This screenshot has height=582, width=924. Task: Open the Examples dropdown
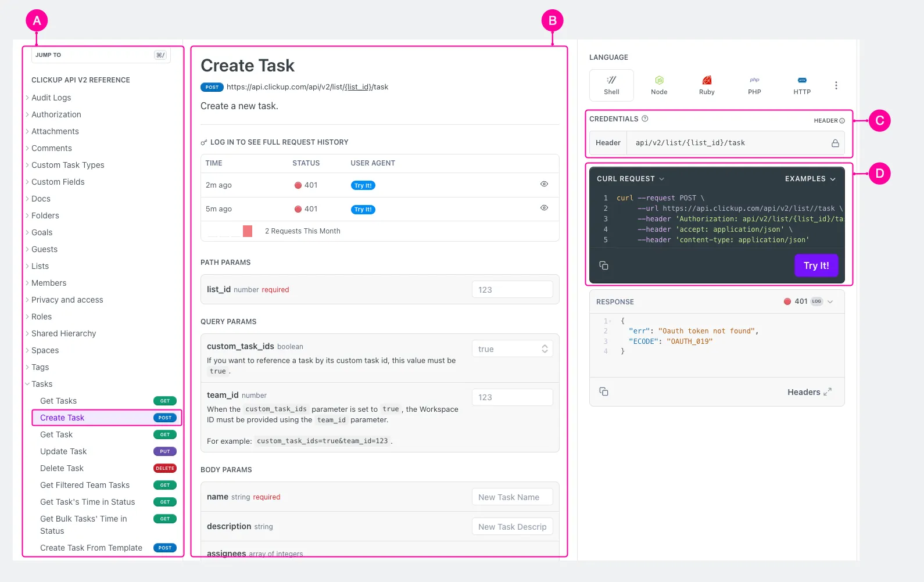pos(810,179)
